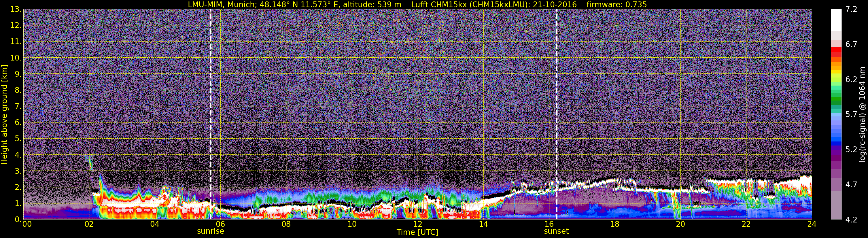This screenshot has width=868, height=238.
Task: Click the '18' tick label on the time axis
Action: click(614, 224)
